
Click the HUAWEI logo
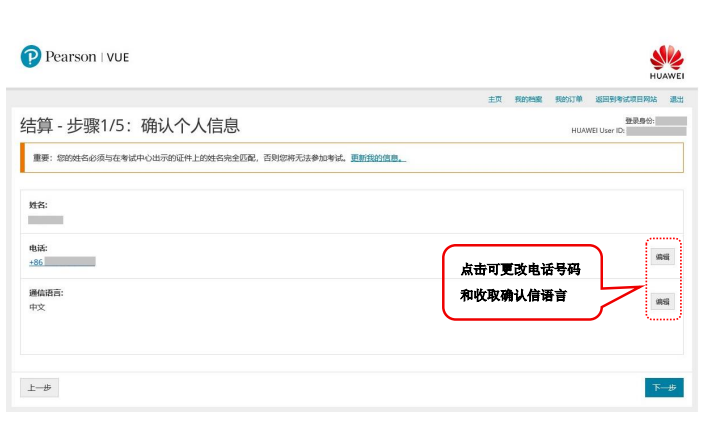[x=666, y=61]
